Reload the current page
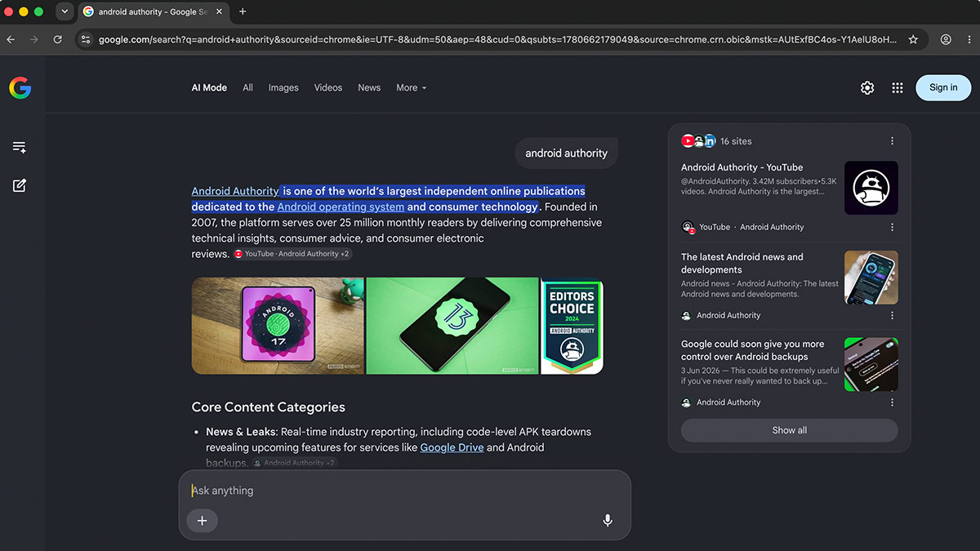Screen dimensions: 980x551 pos(57,39)
